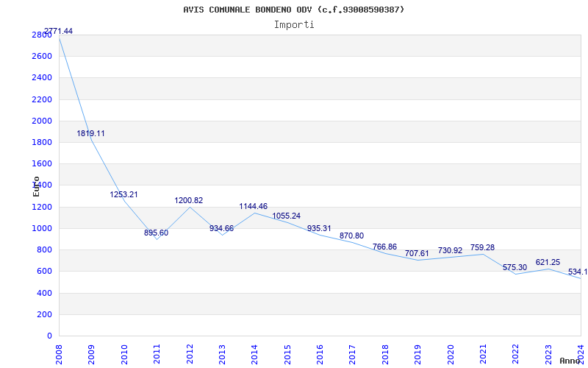
Task: Click the 600 y-axis tick label
Action: [44, 271]
